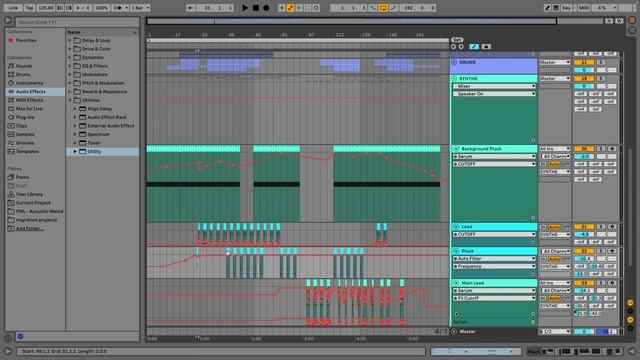The height and width of the screenshot is (360, 640).
Task: Click the Set locator button
Action: (457, 40)
